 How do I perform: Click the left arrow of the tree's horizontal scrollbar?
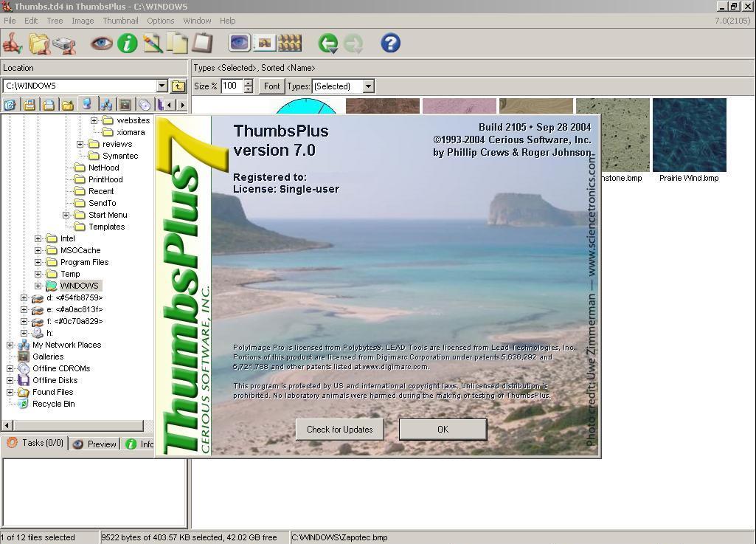(x=7, y=426)
